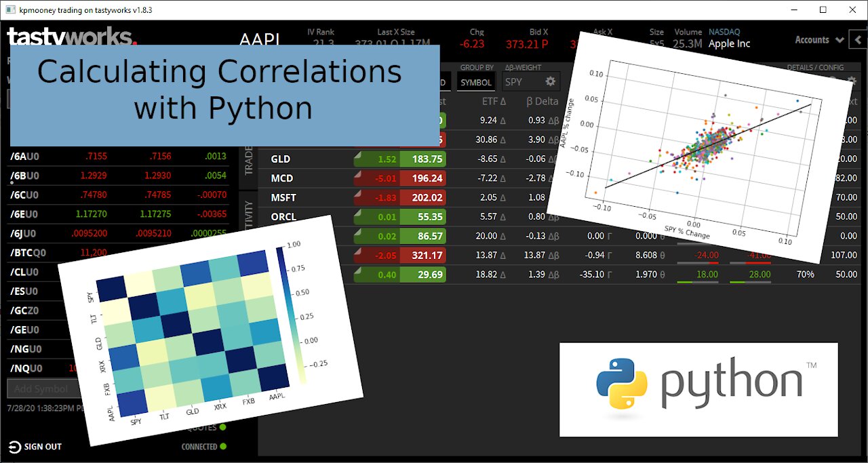Select /6CU0 in the watchlist

click(24, 195)
